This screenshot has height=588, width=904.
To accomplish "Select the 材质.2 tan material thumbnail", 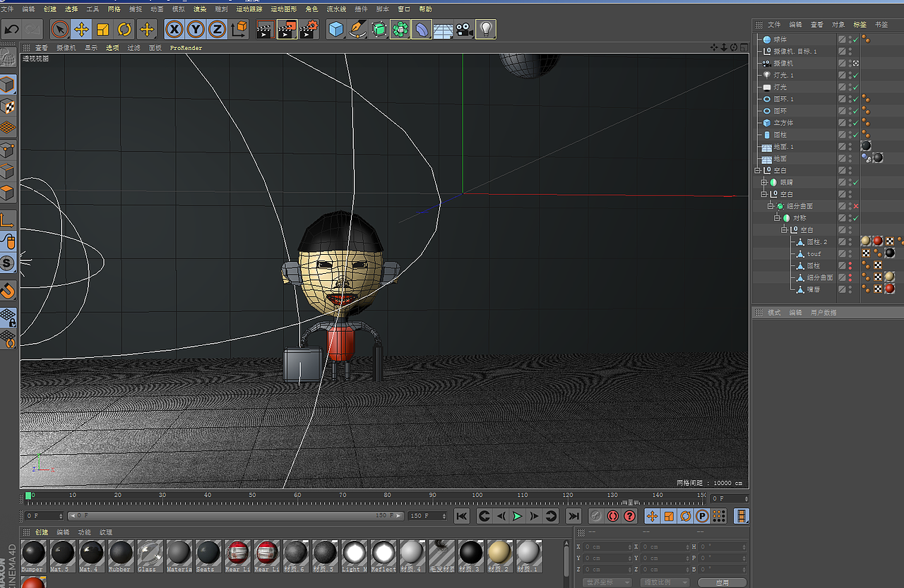I will [499, 556].
